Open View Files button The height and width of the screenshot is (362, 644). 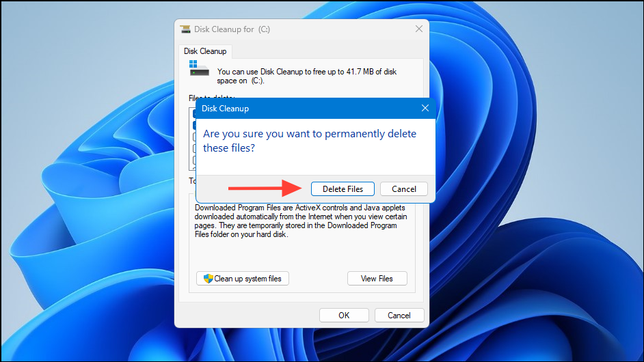377,278
